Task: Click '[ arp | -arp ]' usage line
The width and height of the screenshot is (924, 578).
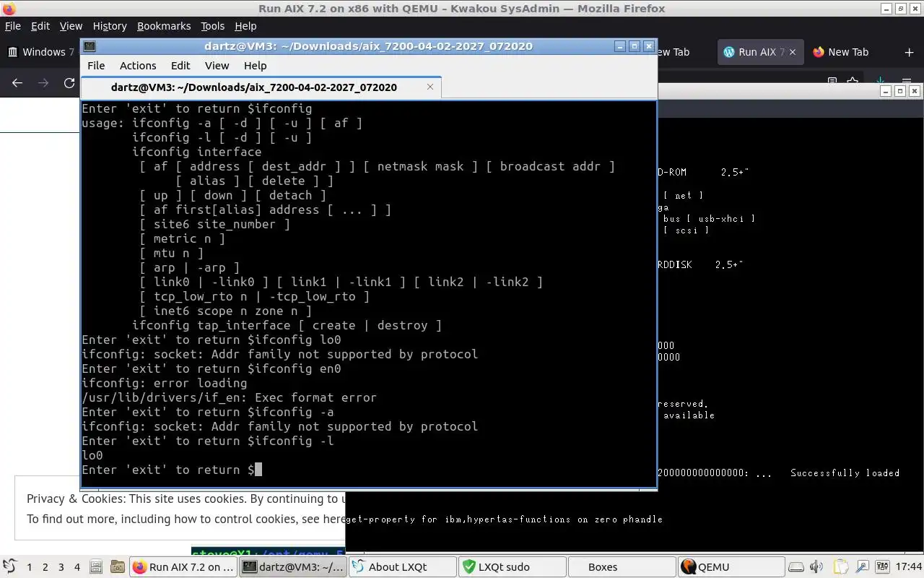Action: coord(189,267)
